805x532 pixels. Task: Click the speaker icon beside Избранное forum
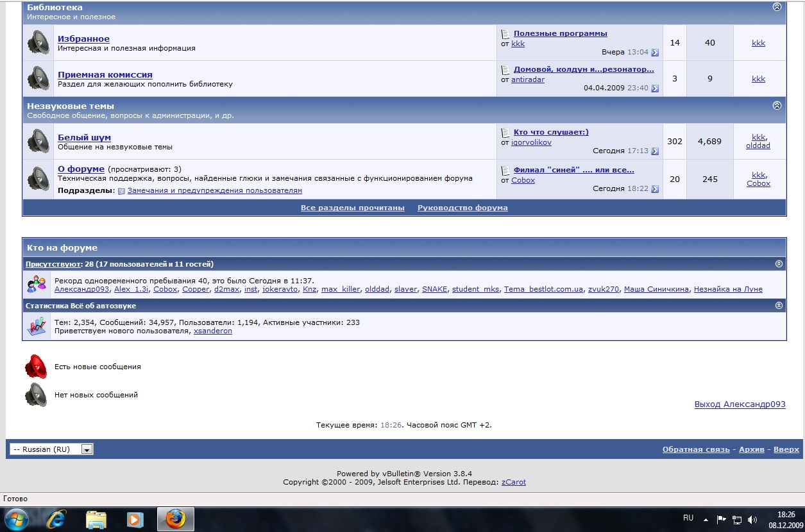(38, 43)
